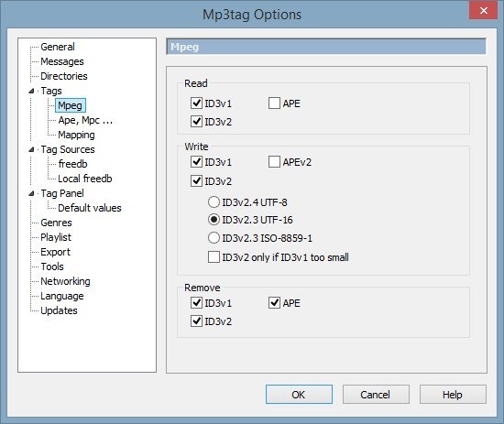Open Messages options page
The height and width of the screenshot is (424, 504).
(62, 61)
